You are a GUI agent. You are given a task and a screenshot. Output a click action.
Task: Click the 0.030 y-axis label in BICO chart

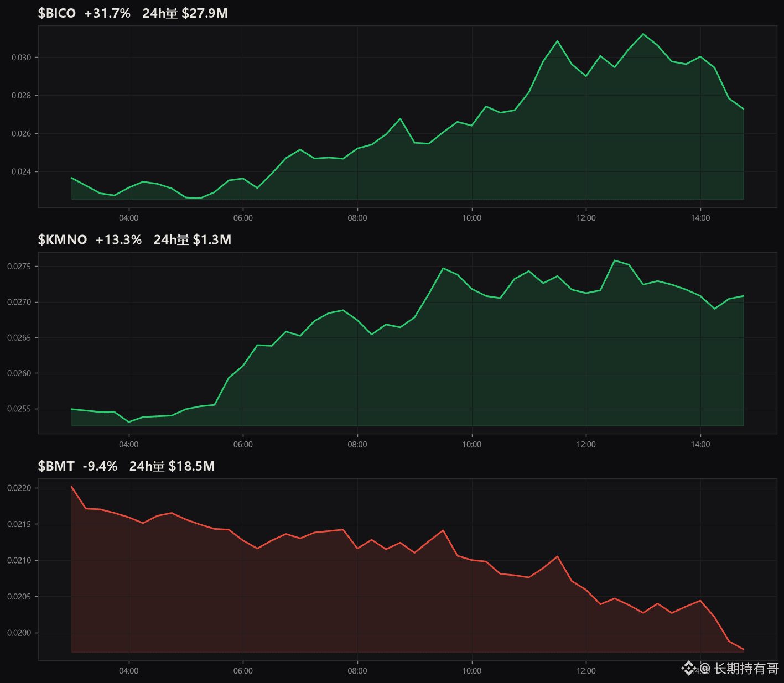coord(22,58)
